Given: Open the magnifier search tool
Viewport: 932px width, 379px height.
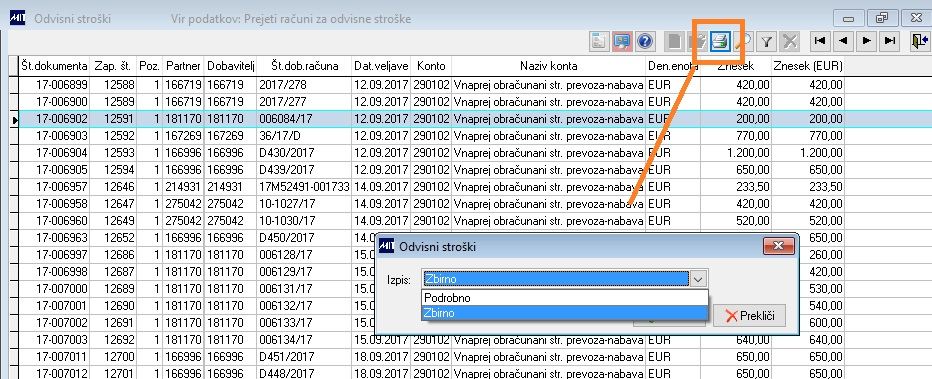Looking at the screenshot, I should tap(743, 42).
